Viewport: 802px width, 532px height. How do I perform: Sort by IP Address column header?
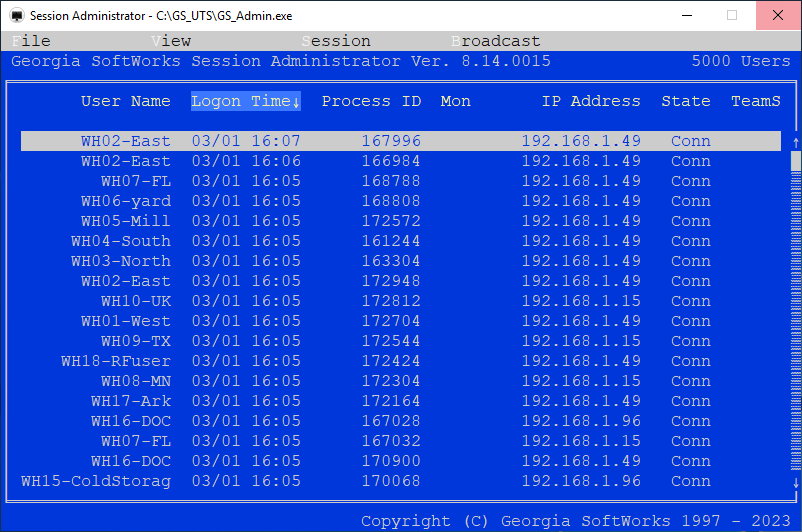591,101
